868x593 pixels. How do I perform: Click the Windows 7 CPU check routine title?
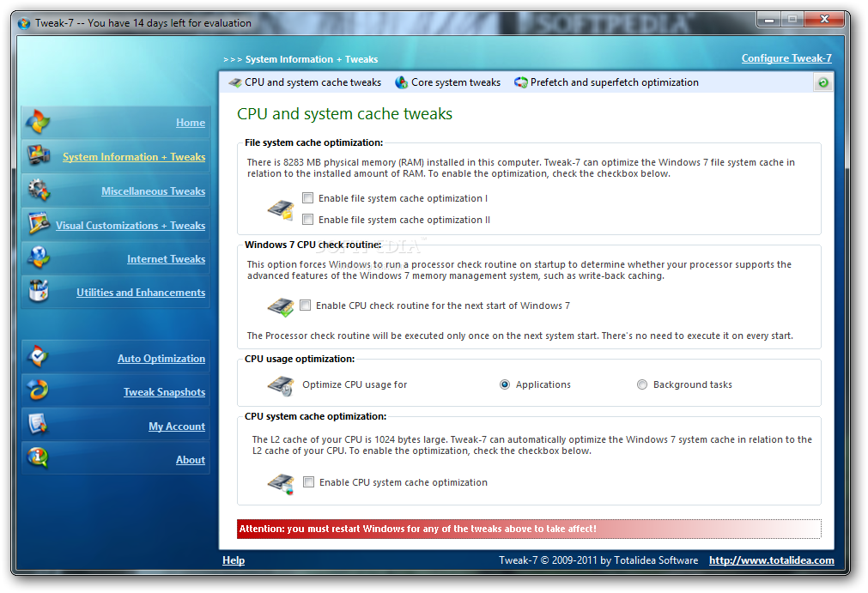[x=313, y=245]
